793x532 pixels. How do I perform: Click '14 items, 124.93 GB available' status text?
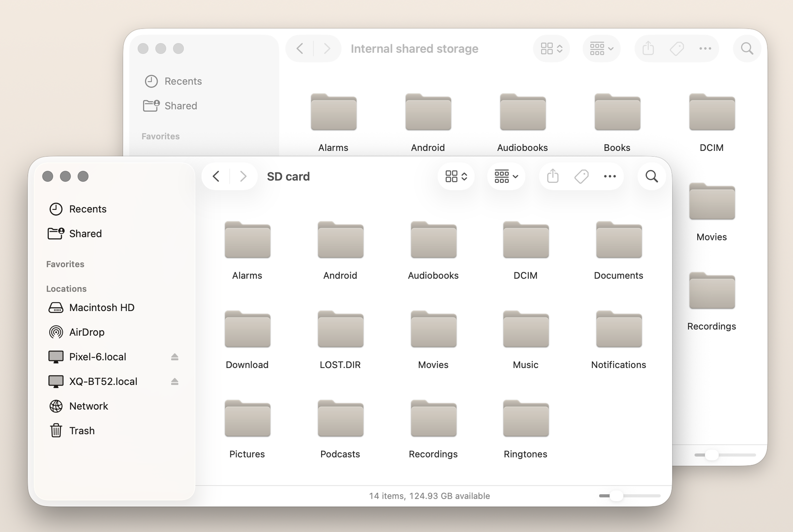click(429, 496)
